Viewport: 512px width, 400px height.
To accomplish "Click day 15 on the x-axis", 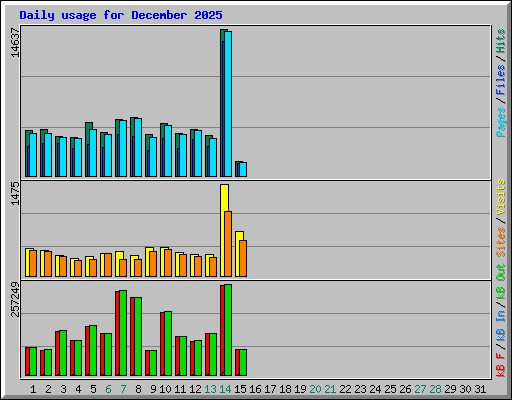I will [240, 389].
